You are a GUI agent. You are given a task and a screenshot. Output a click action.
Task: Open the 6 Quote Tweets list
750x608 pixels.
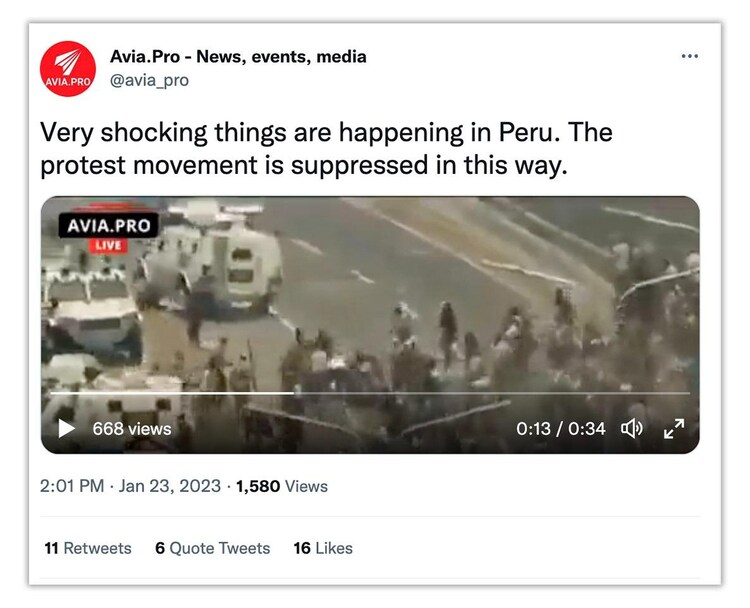pos(212,548)
